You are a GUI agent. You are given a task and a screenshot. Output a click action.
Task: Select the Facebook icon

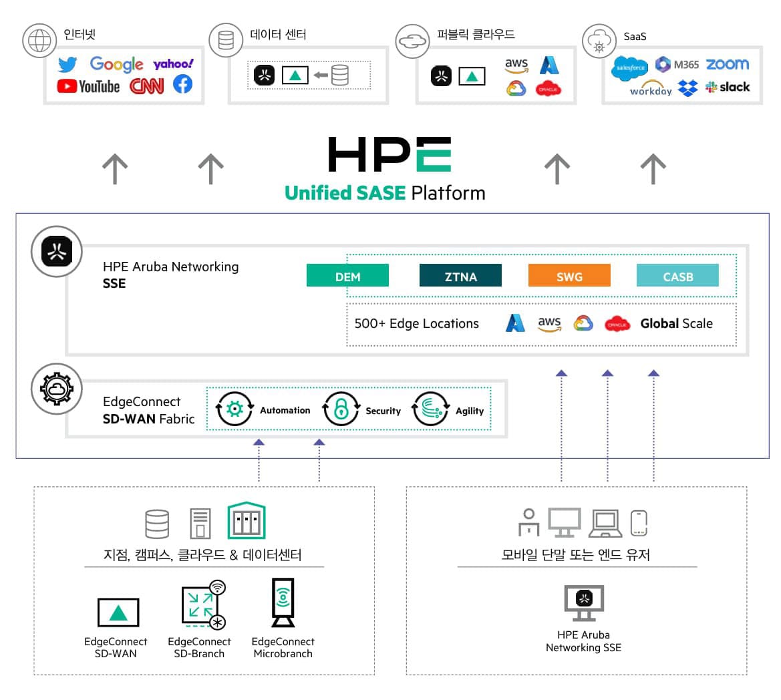(x=182, y=84)
